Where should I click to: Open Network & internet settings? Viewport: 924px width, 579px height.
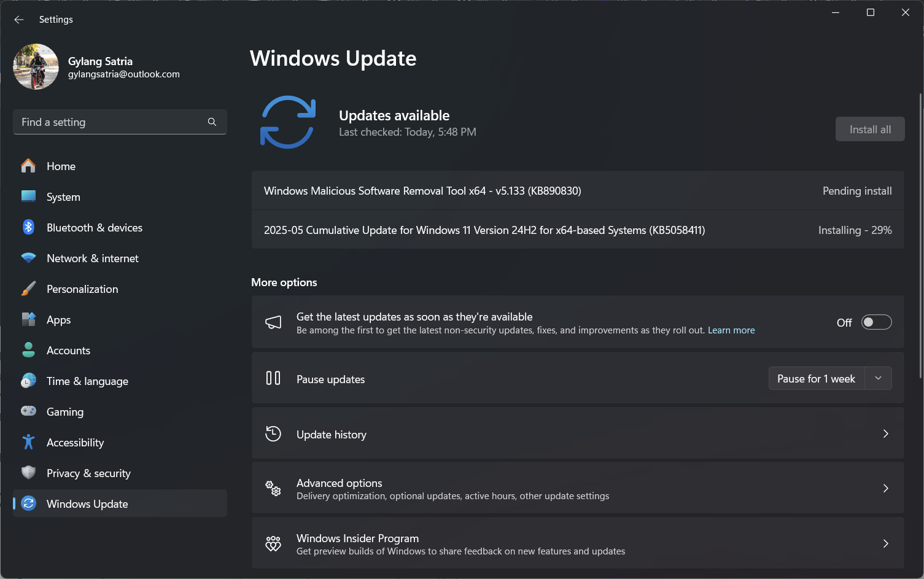(x=120, y=258)
